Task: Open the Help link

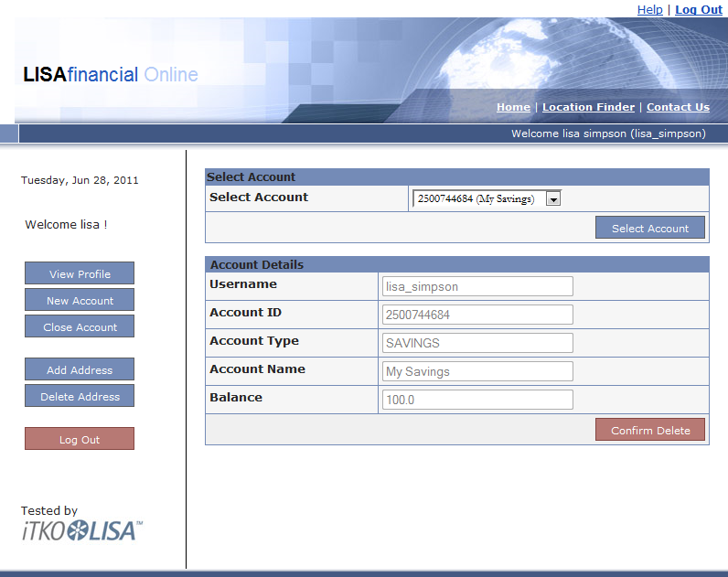Action: click(x=649, y=9)
